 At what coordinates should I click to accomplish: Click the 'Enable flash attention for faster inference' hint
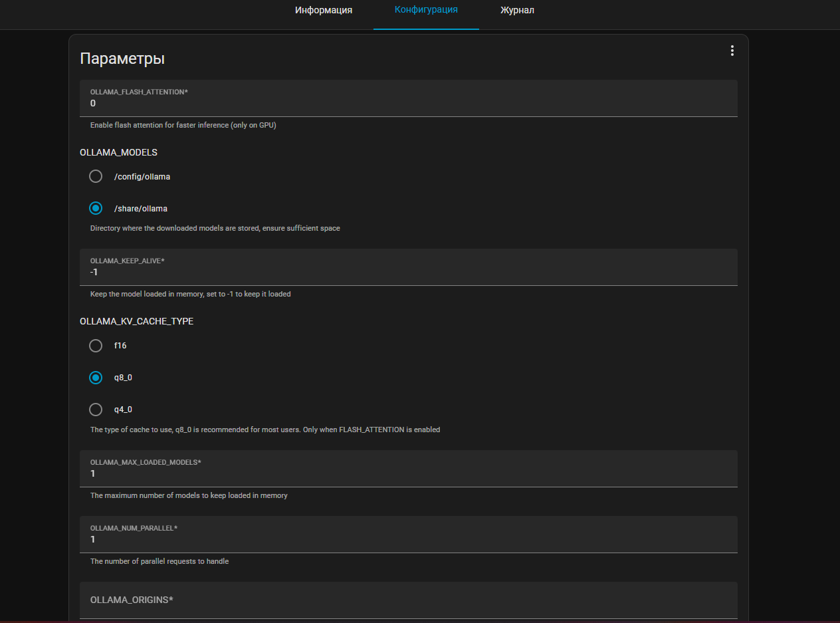(183, 125)
